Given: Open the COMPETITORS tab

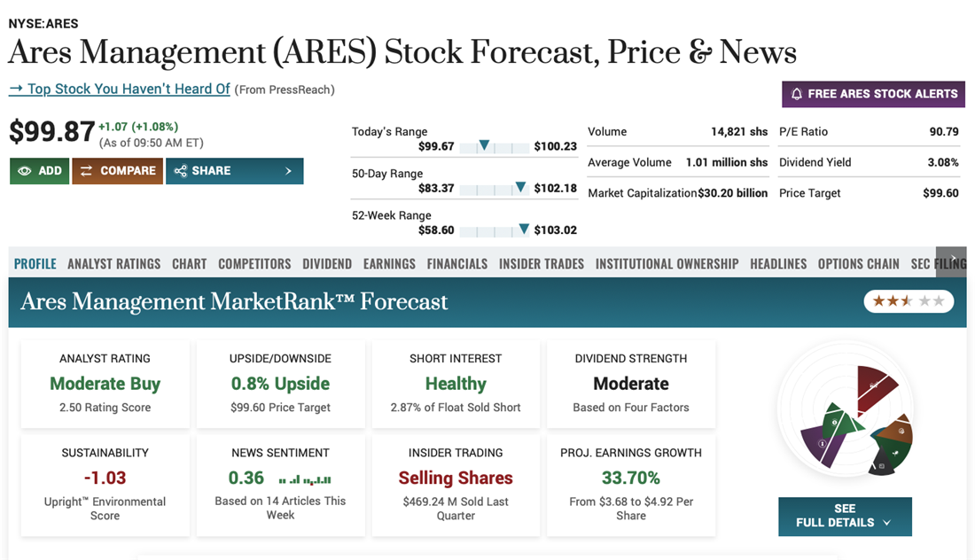Looking at the screenshot, I should click(254, 264).
